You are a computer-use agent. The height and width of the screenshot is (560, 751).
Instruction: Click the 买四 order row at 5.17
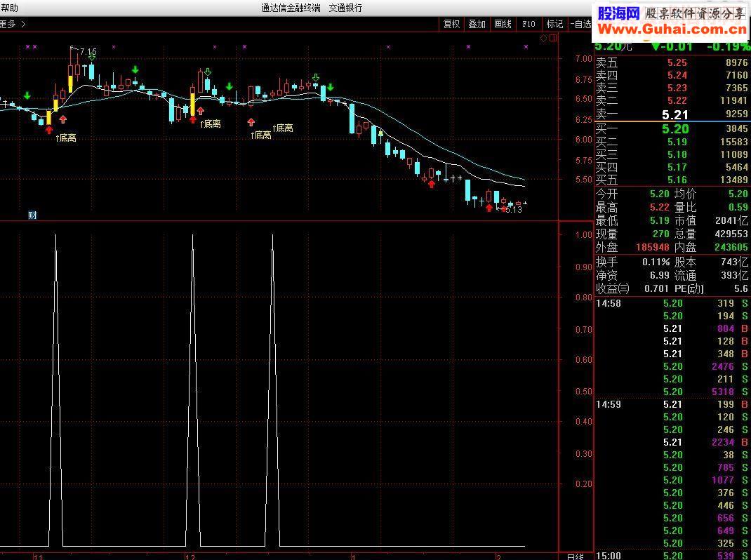click(672, 167)
